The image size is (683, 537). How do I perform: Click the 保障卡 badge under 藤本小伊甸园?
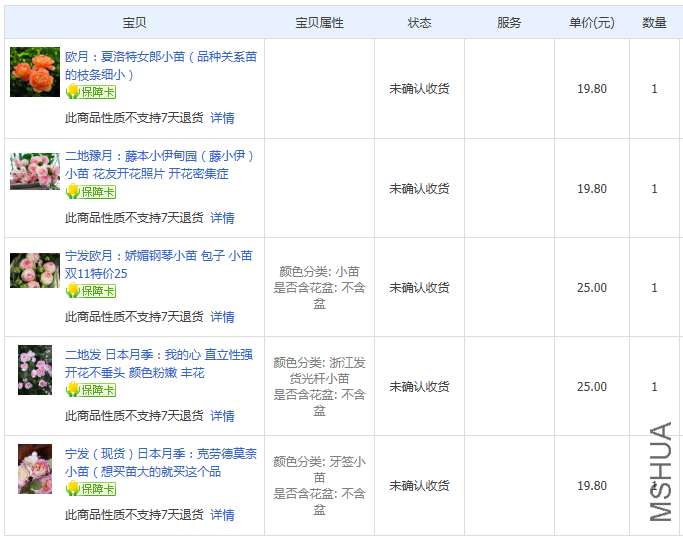[x=91, y=191]
